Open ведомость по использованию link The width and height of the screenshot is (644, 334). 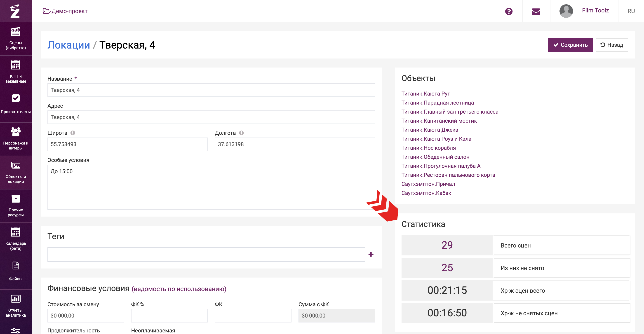pos(179,289)
